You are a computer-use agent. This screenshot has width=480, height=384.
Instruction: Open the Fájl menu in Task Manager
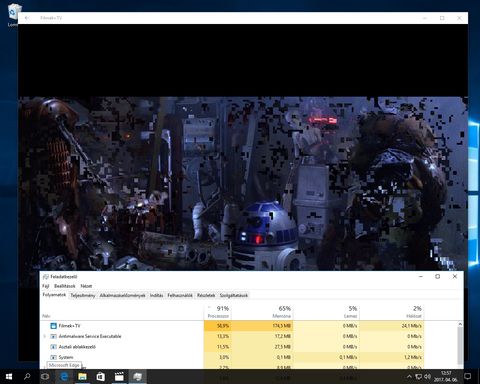click(x=46, y=286)
